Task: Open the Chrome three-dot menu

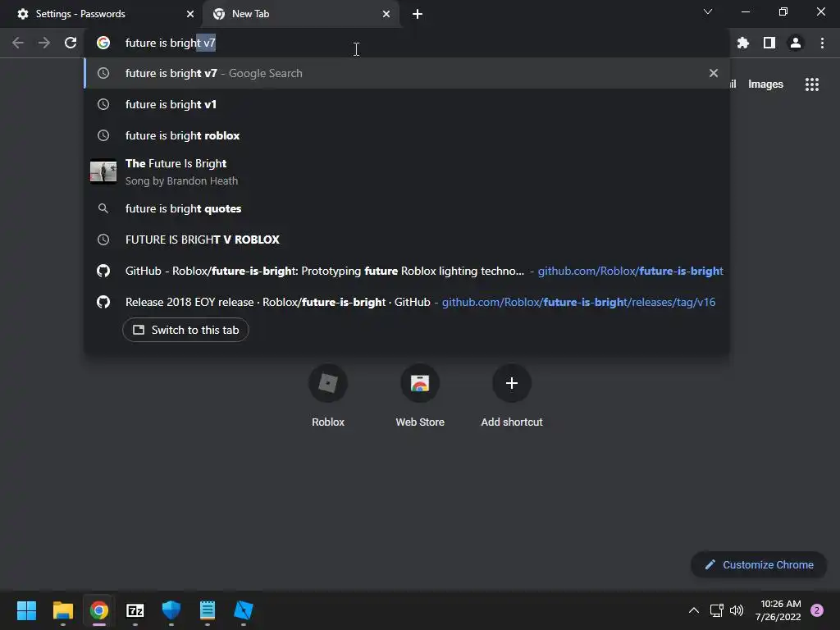Action: (x=822, y=43)
